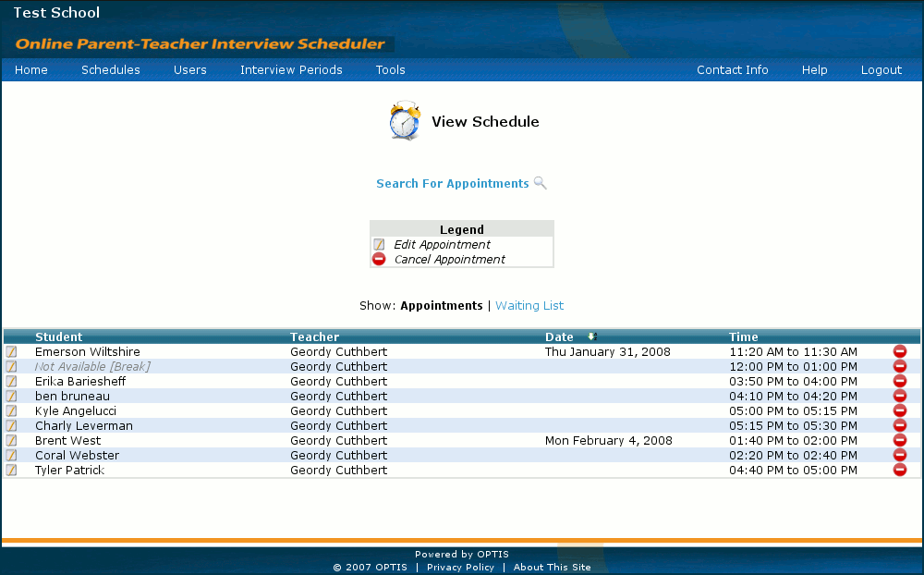Image resolution: width=924 pixels, height=575 pixels.
Task: Edit the Erika Bariesheff appointment
Action: click(11, 382)
